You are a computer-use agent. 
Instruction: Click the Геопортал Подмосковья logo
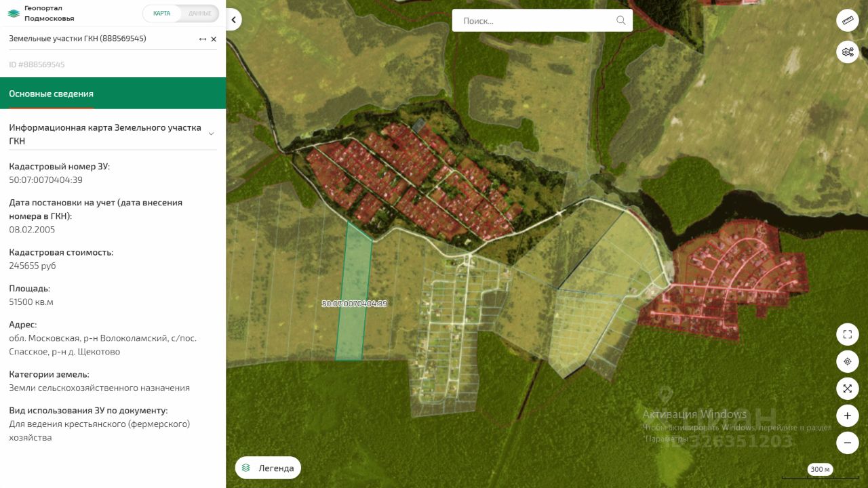click(x=41, y=14)
